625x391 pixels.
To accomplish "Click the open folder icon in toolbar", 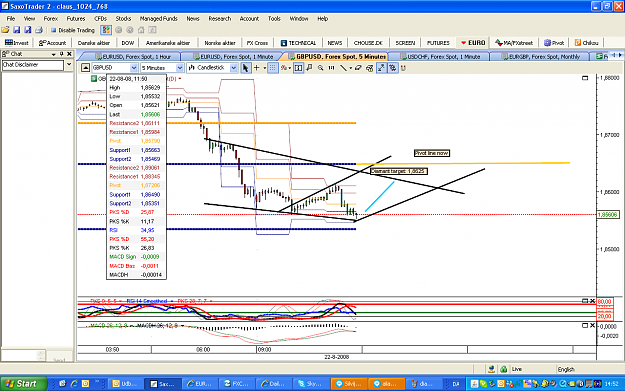I will [5, 30].
